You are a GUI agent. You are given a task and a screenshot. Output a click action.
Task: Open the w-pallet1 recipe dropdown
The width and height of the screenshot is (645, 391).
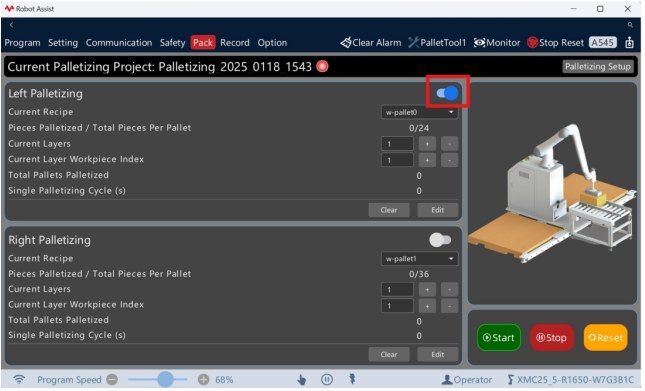click(x=421, y=260)
